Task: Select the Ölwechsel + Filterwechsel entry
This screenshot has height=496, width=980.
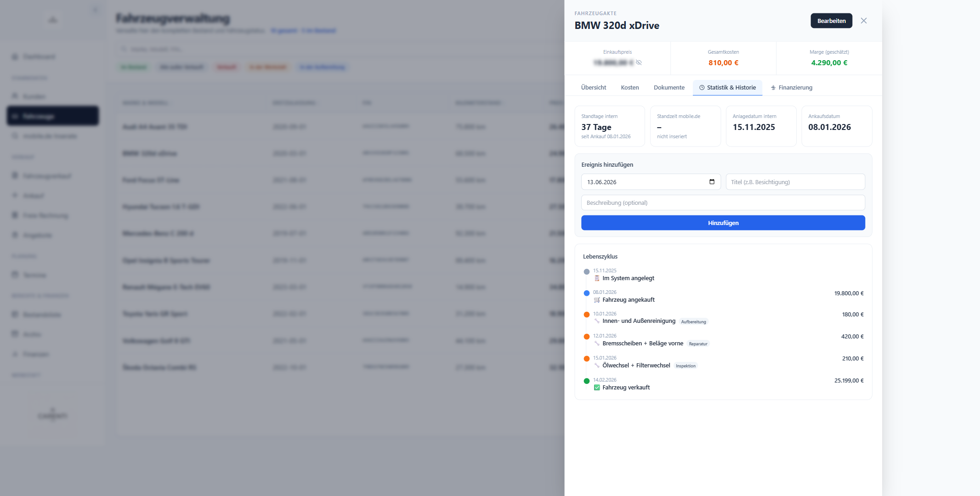Action: (636, 366)
